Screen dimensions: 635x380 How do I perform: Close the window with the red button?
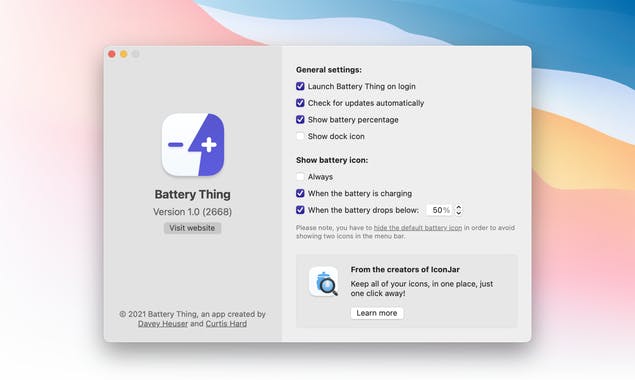click(x=112, y=54)
